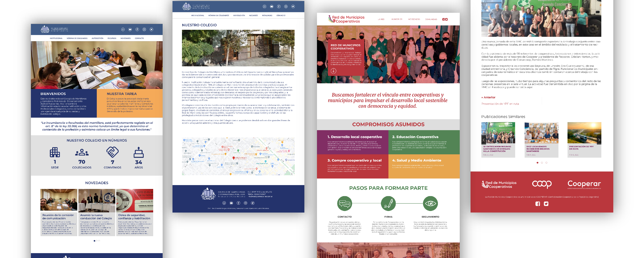Click the Facebook icon in the CMCP header

coord(137,30)
